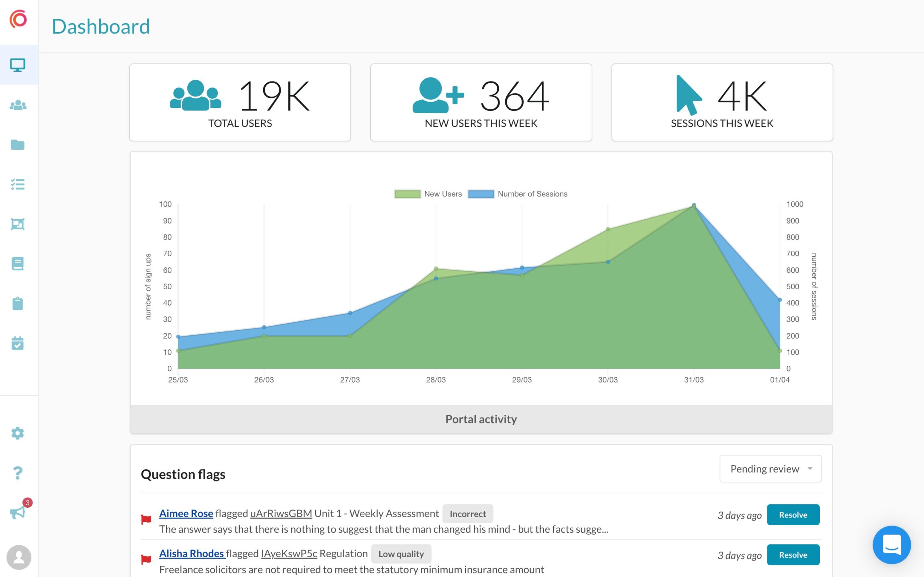This screenshot has width=924, height=577.
Task: Open the calendar check sidebar icon
Action: (18, 343)
